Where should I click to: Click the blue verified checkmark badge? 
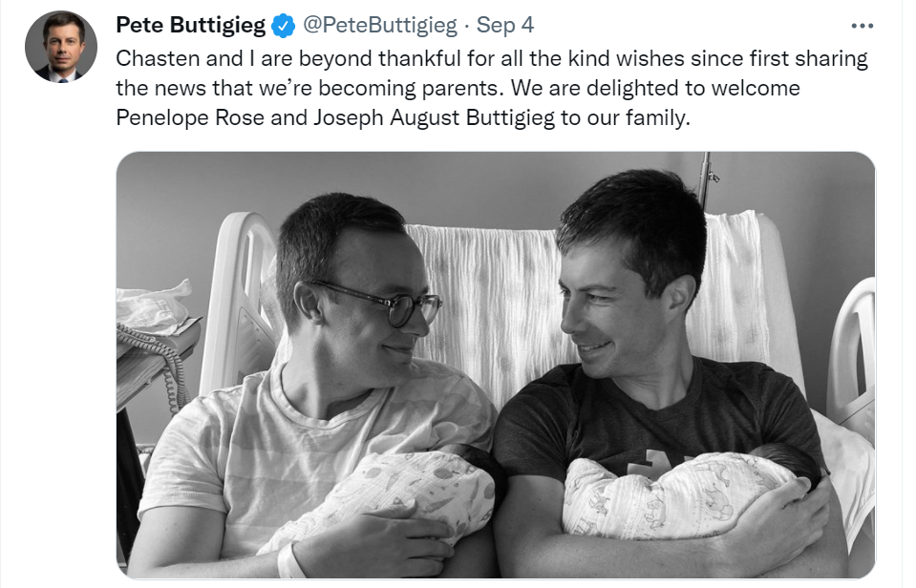[x=283, y=26]
